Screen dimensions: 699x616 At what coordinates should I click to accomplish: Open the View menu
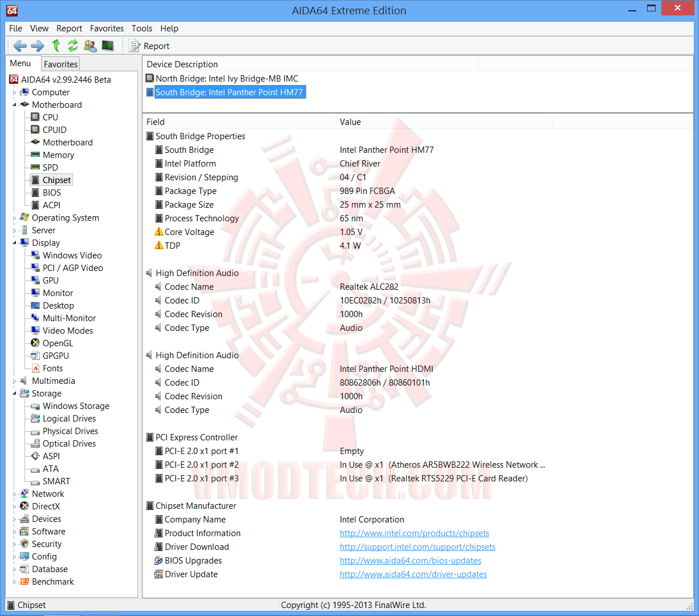point(39,28)
